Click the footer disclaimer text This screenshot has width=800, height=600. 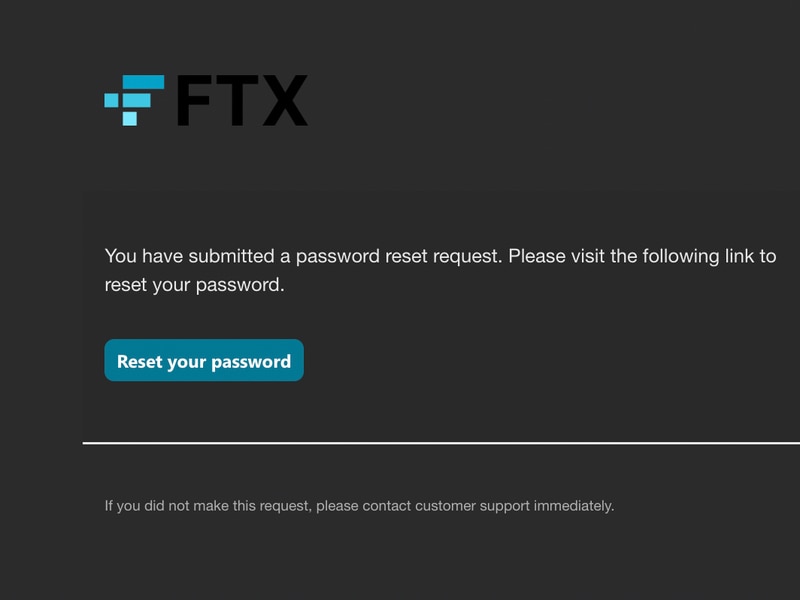(360, 504)
